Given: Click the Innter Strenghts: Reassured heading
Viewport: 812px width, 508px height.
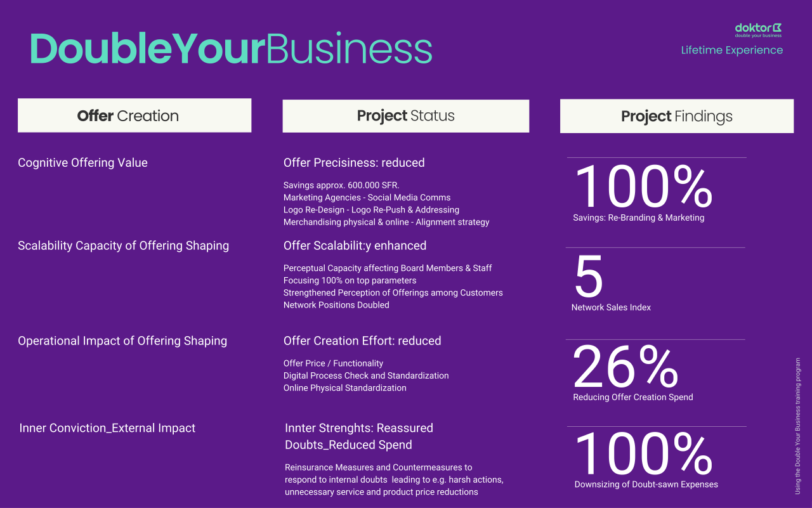Looking at the screenshot, I should coord(359,428).
